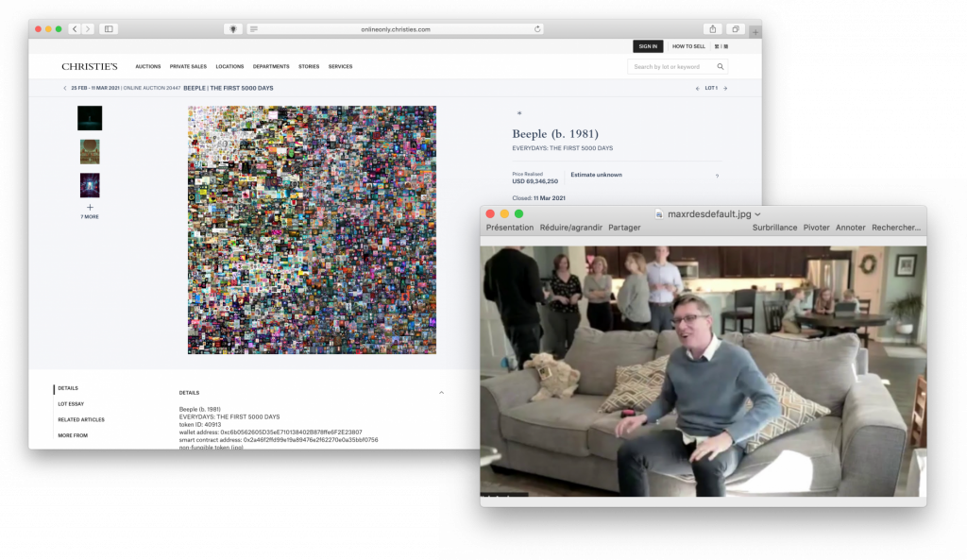
Task: Select the first dark teal thumbnail
Action: pyautogui.click(x=90, y=118)
